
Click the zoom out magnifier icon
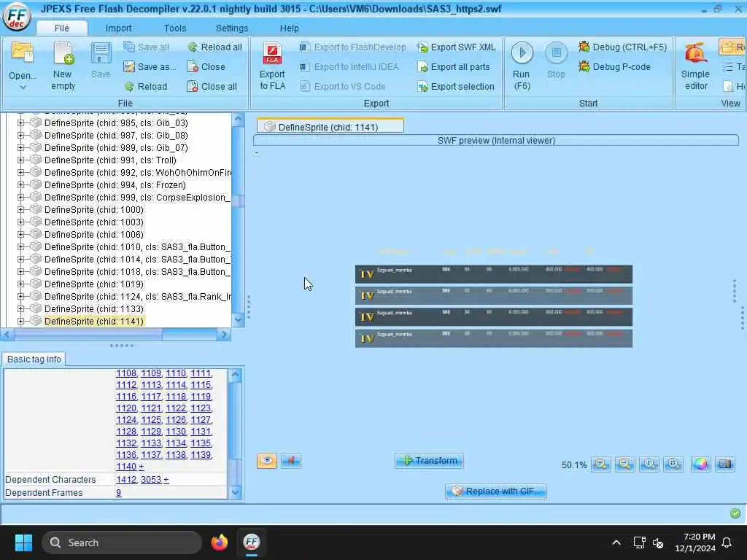(x=624, y=464)
